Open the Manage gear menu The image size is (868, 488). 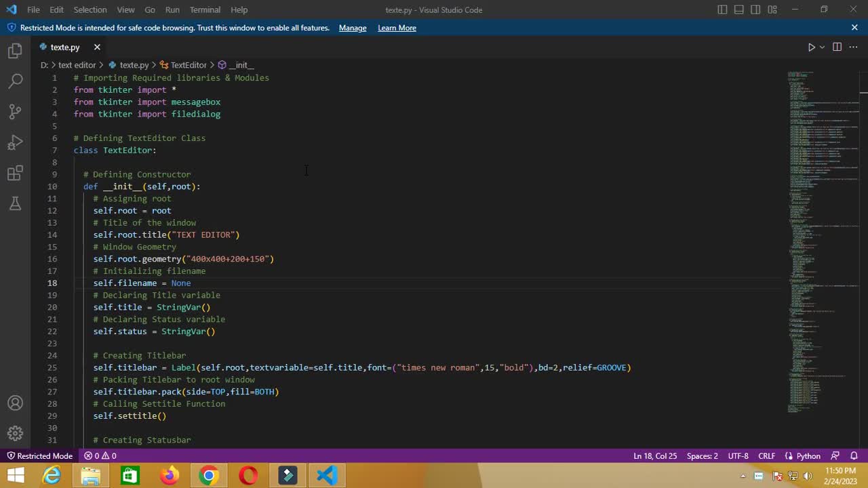15,433
